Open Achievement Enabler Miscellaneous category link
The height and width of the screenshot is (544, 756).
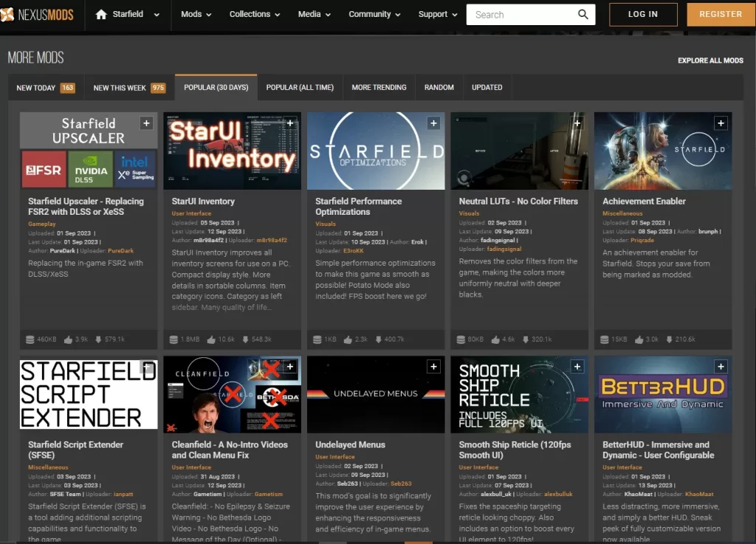point(622,213)
